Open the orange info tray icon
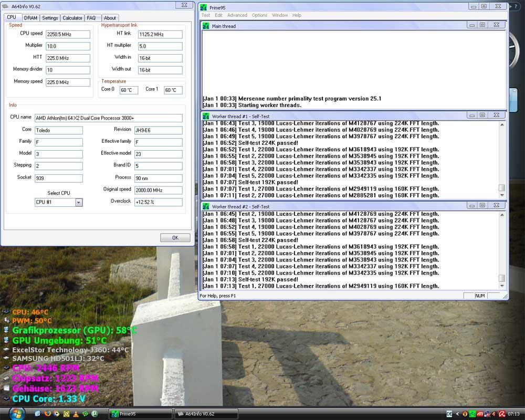 [465, 414]
